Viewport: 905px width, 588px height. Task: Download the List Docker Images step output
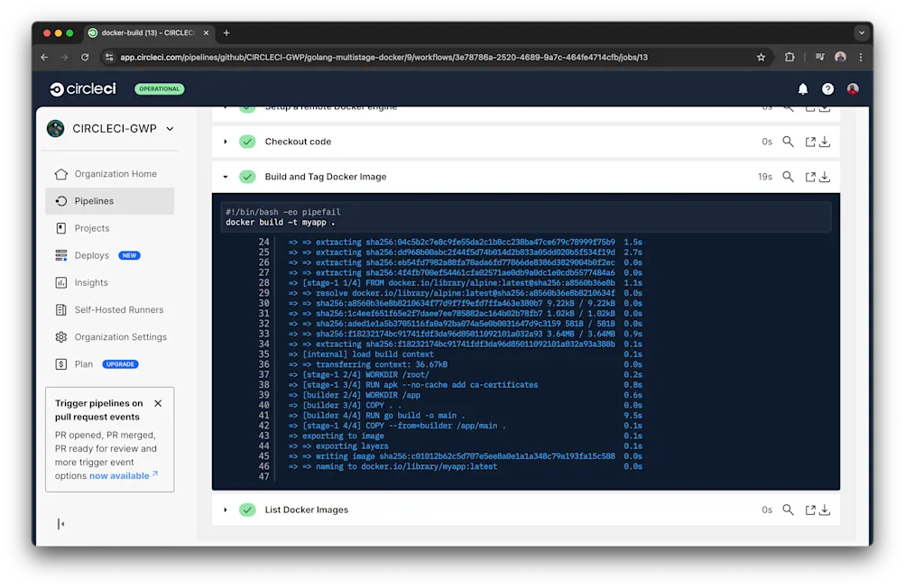pos(823,510)
